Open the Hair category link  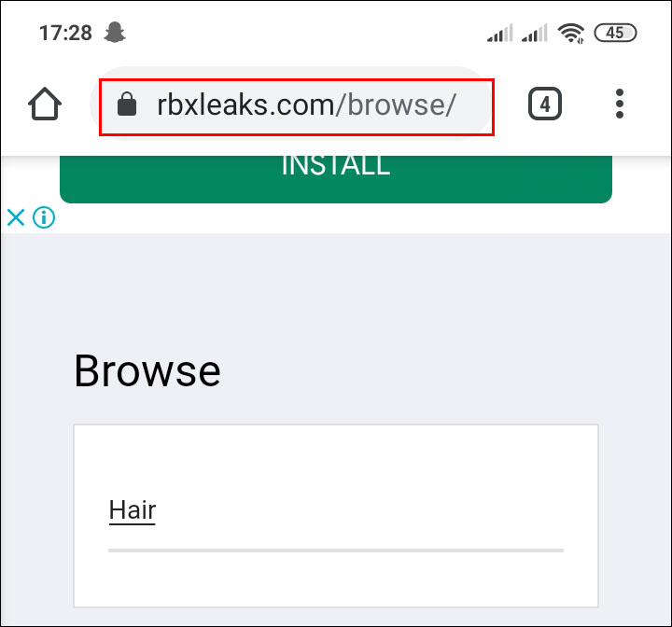(132, 510)
